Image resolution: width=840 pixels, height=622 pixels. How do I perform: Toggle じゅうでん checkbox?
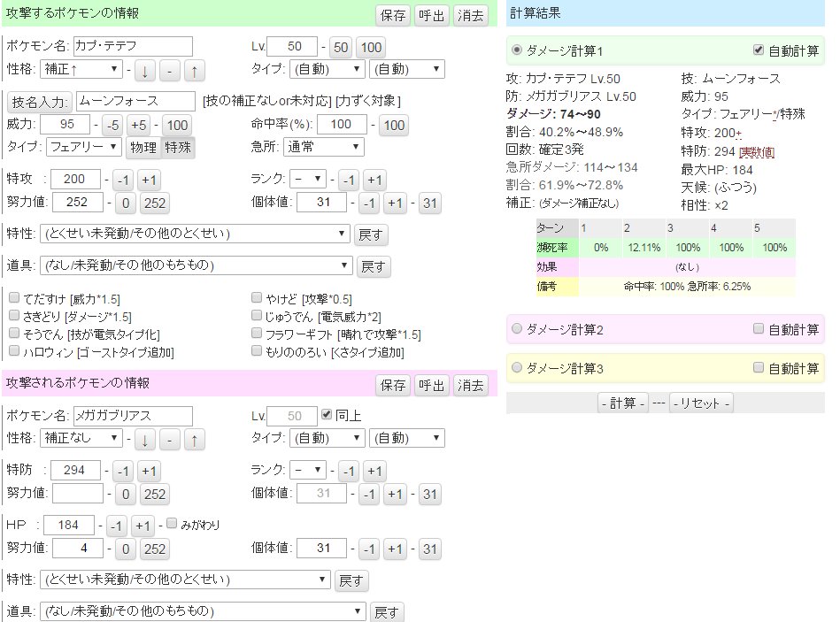257,315
